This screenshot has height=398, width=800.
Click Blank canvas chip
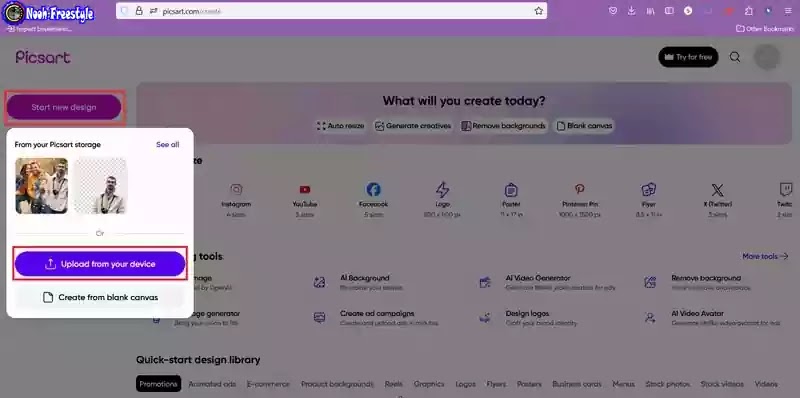[584, 126]
